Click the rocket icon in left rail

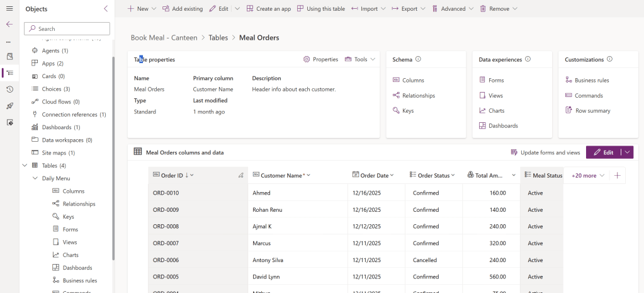point(9,106)
